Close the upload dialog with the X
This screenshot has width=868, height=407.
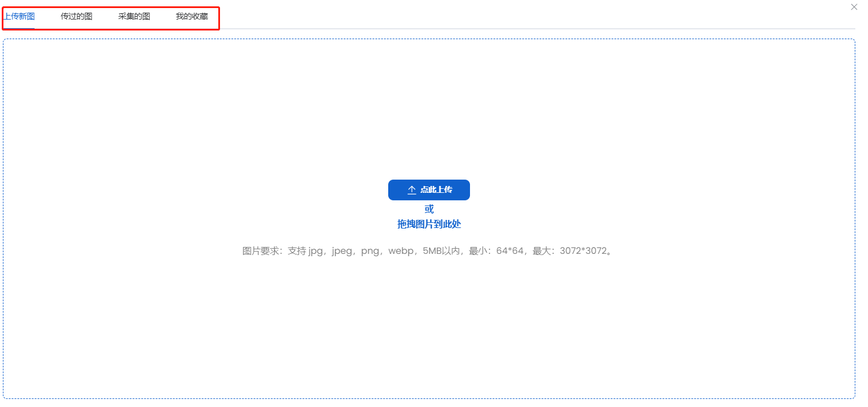click(854, 7)
